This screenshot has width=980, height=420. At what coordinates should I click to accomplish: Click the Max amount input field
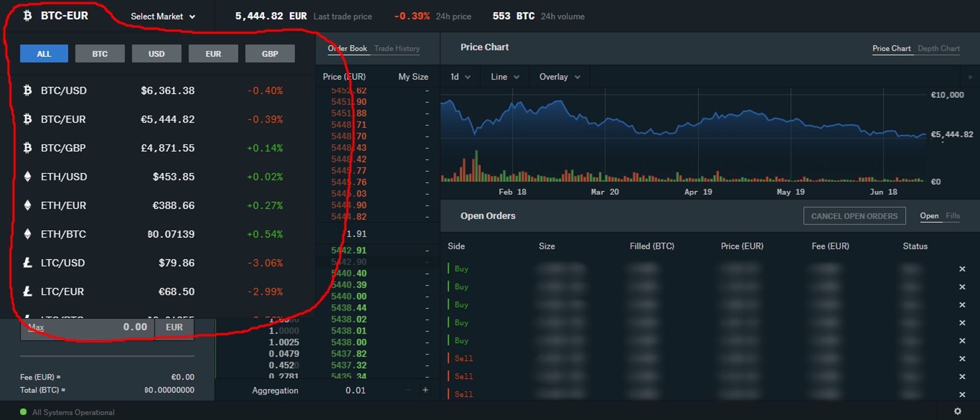tap(87, 328)
